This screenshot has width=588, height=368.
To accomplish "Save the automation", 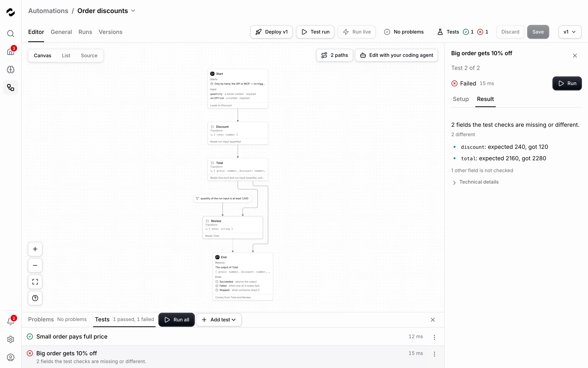I will 538,32.
